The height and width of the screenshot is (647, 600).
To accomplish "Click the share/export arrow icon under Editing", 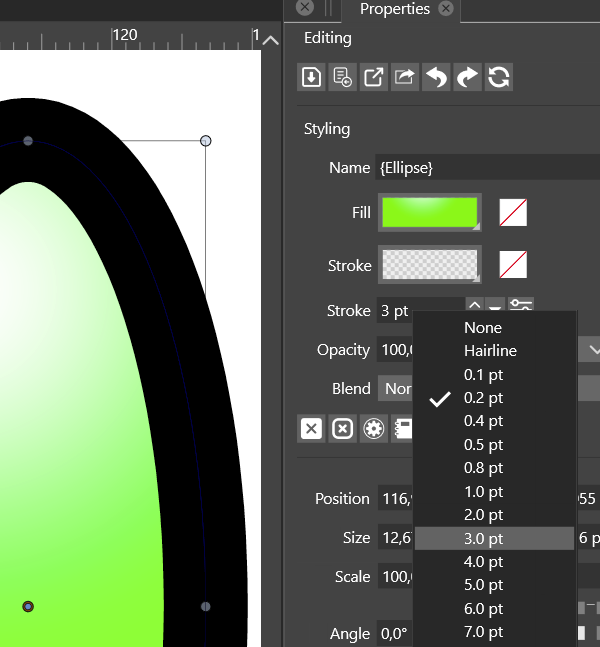I will (405, 77).
